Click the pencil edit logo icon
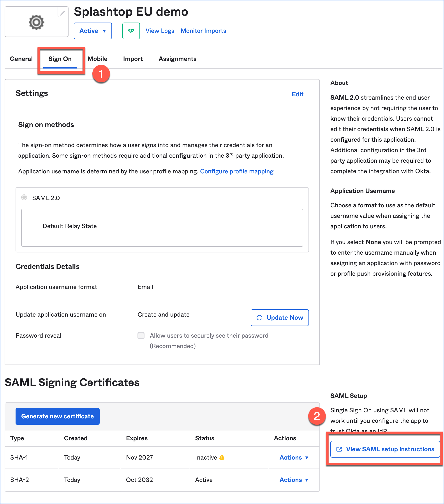444x504 pixels. pos(63,12)
